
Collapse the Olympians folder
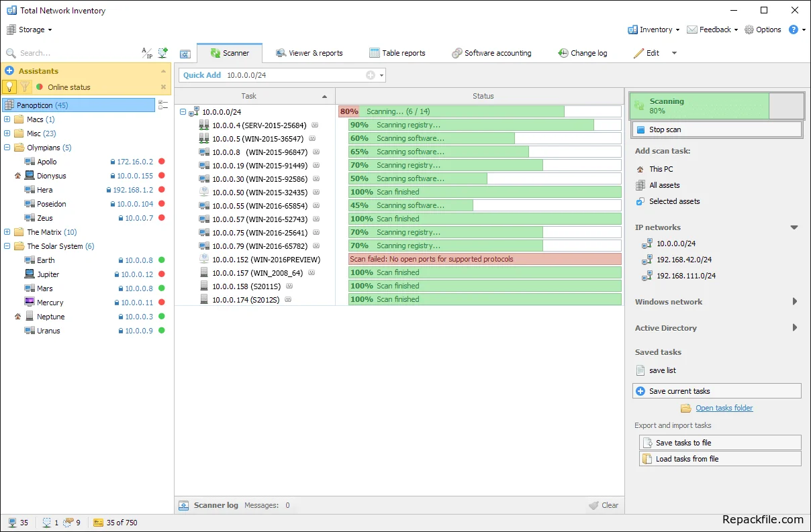tap(7, 148)
